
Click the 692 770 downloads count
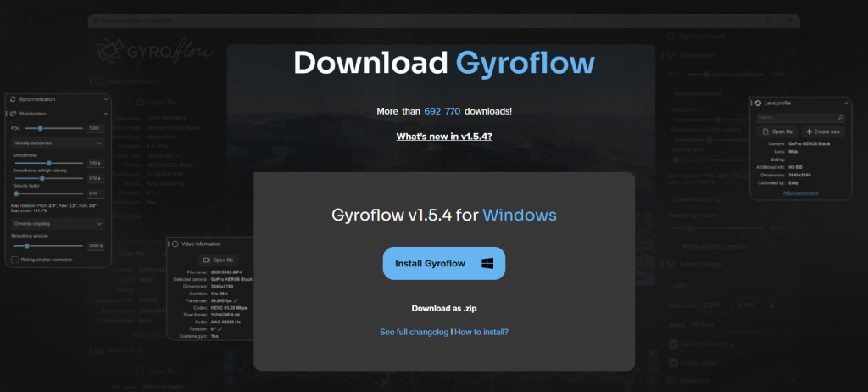coord(442,111)
